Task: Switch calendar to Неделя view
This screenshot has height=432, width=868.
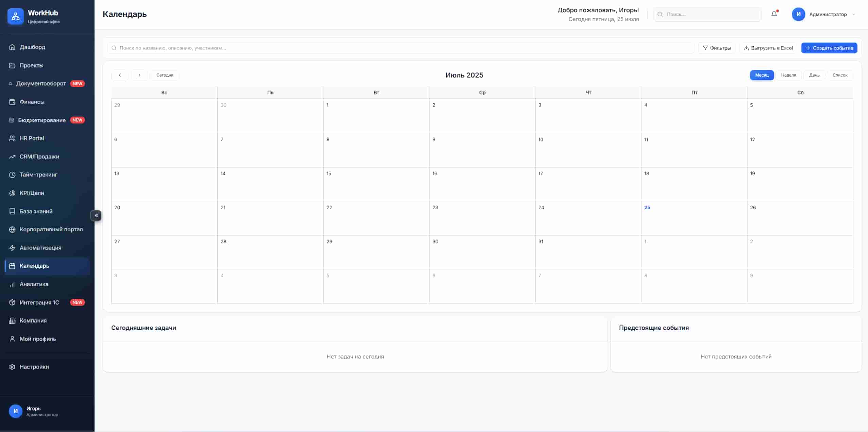Action: pos(788,75)
